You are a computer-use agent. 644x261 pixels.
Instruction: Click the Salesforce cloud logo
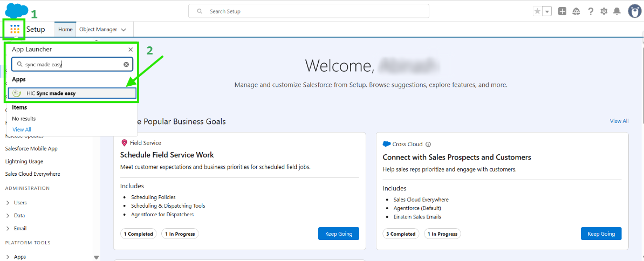[17, 10]
